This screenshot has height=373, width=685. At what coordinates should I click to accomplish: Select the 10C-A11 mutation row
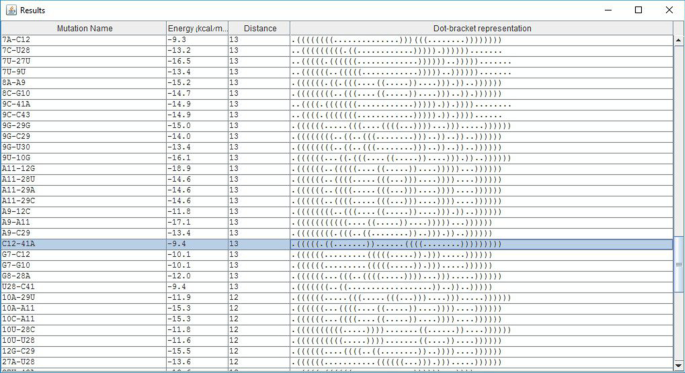[337, 319]
